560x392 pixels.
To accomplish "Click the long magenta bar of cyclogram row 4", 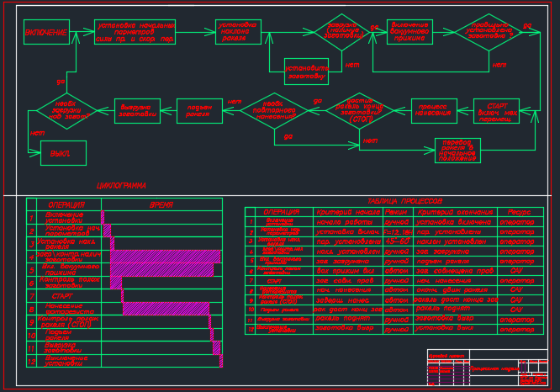I will [166, 257].
